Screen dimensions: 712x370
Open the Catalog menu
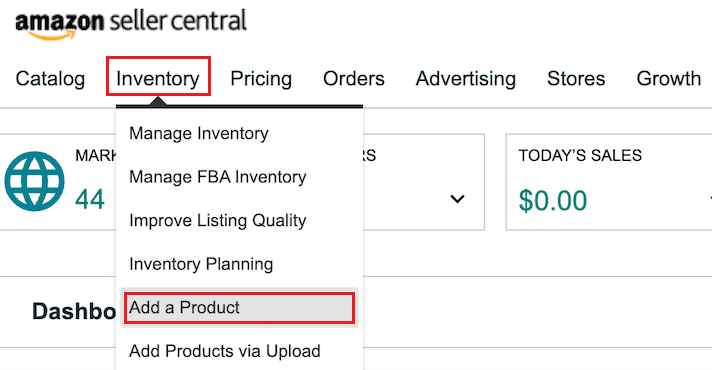coord(50,79)
